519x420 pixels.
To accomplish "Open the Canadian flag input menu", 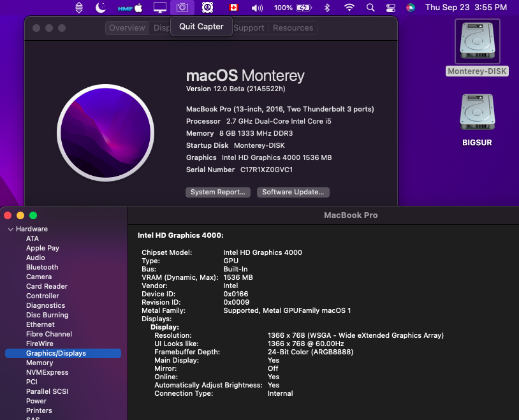I will tap(233, 7).
